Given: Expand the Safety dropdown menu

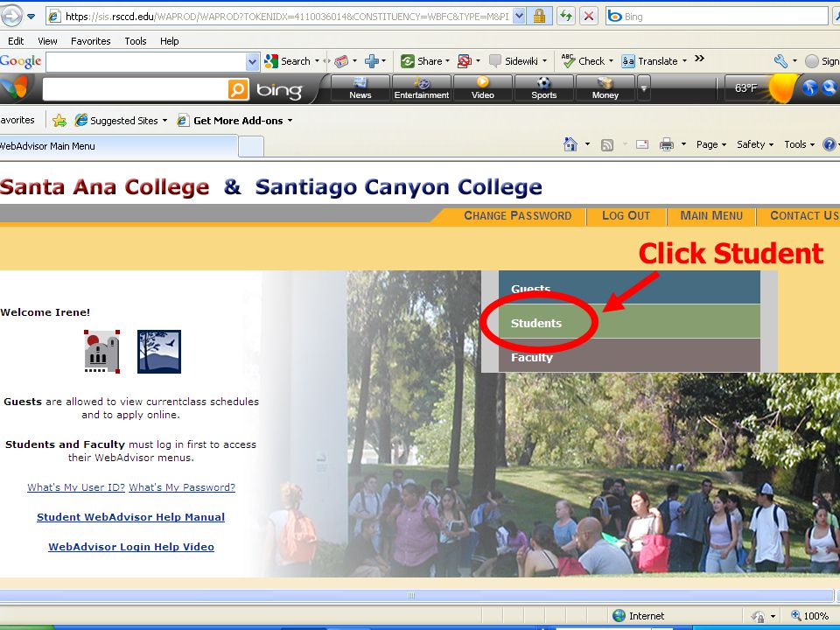Looking at the screenshot, I should (x=755, y=144).
